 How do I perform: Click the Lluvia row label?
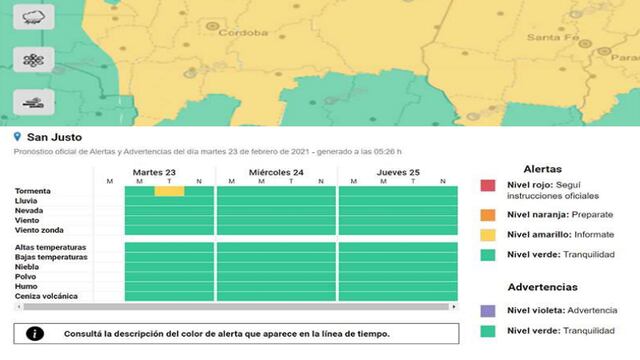tap(26, 201)
